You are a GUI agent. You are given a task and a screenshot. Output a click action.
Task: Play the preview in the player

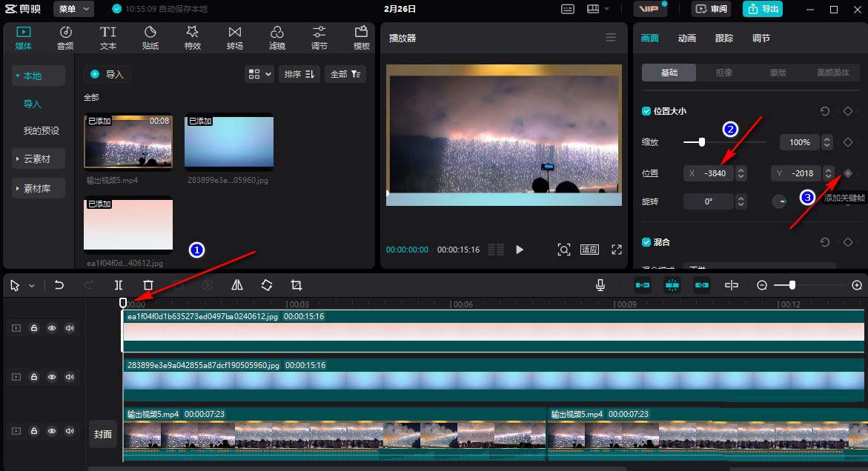tap(520, 250)
